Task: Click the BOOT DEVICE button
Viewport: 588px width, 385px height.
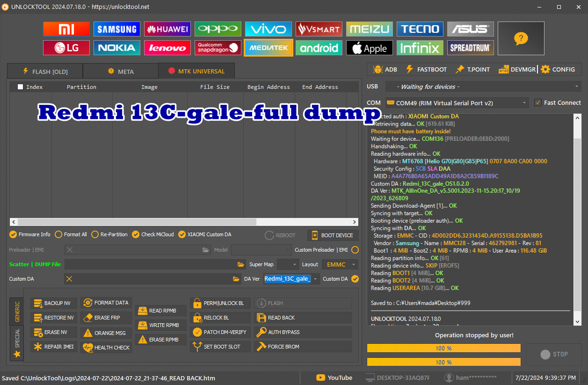Action: coord(333,235)
